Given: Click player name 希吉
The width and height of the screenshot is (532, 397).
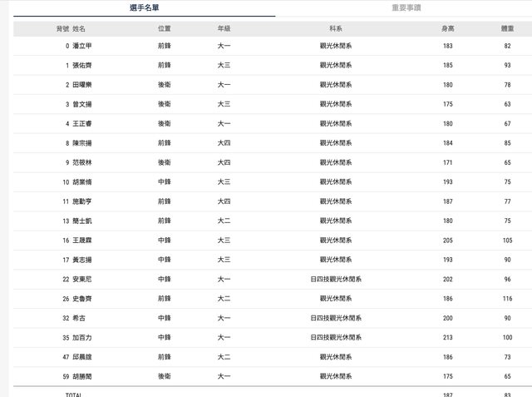Looking at the screenshot, I should (x=79, y=318).
